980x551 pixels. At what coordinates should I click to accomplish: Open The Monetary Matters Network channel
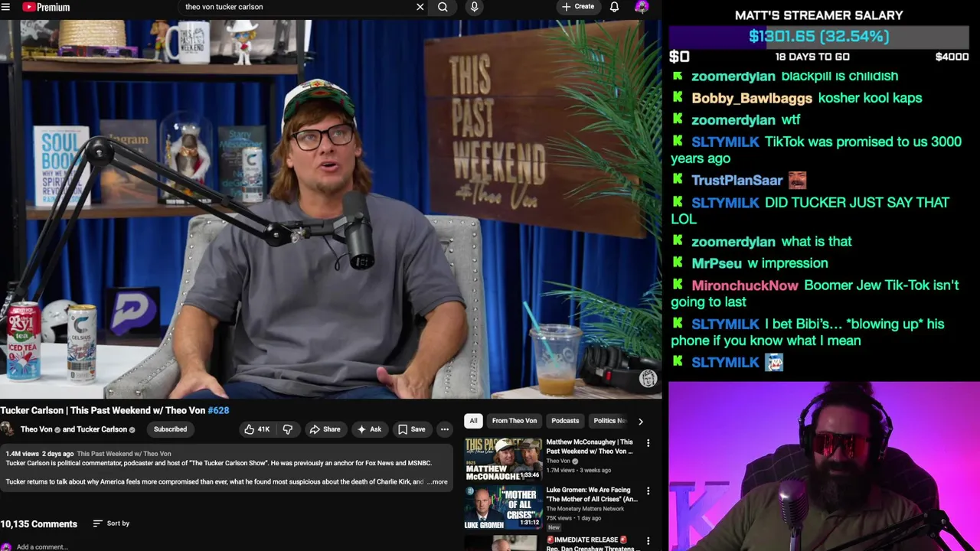point(585,509)
